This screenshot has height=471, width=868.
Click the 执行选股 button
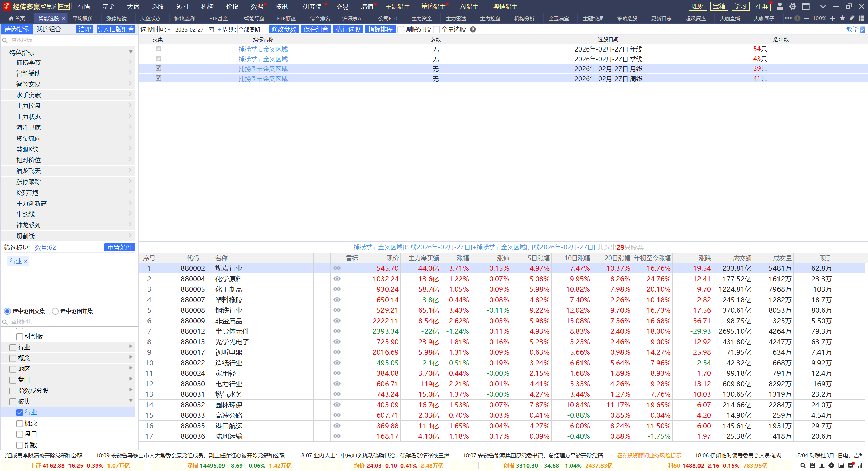[x=348, y=29]
